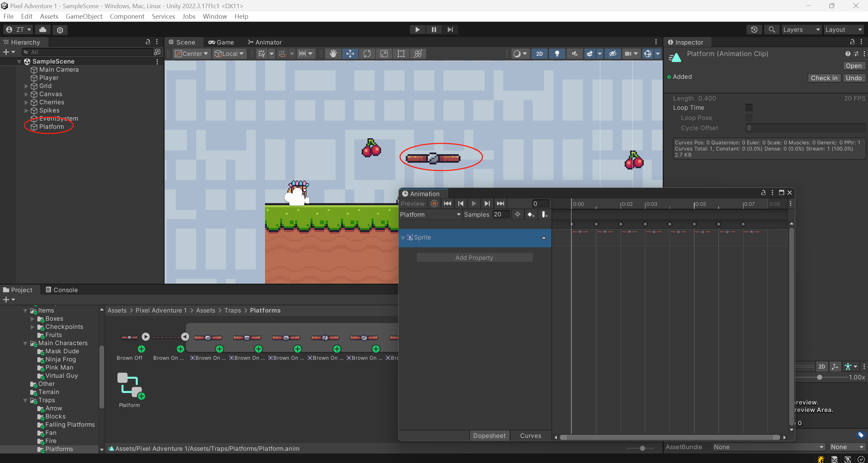This screenshot has width=868, height=463.
Task: Toggle scene lighting
Action: [557, 53]
